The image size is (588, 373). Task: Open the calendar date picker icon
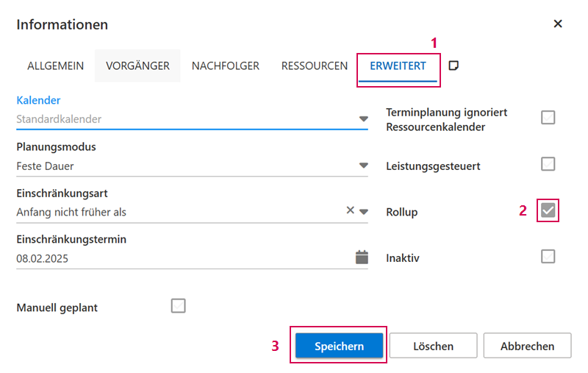click(362, 257)
